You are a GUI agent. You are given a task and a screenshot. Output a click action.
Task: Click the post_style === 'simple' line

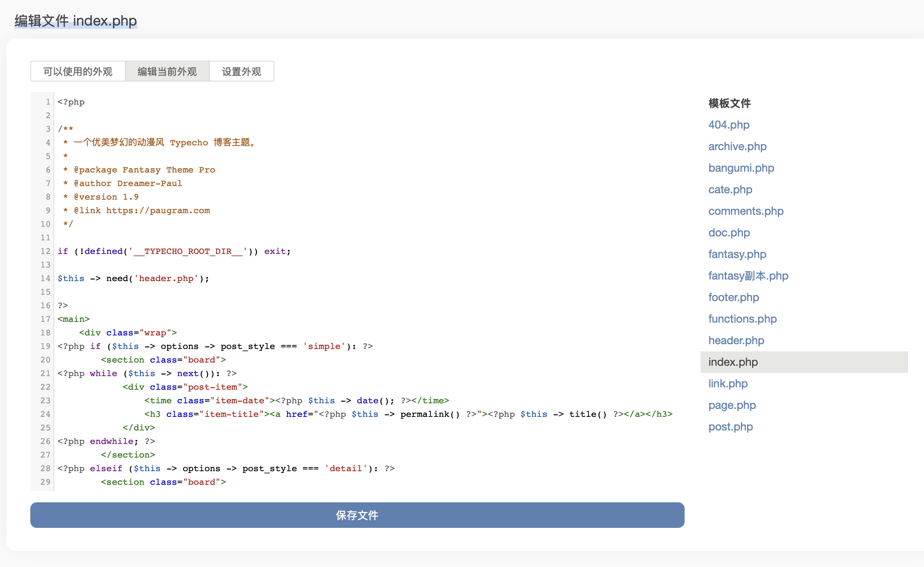(215, 346)
